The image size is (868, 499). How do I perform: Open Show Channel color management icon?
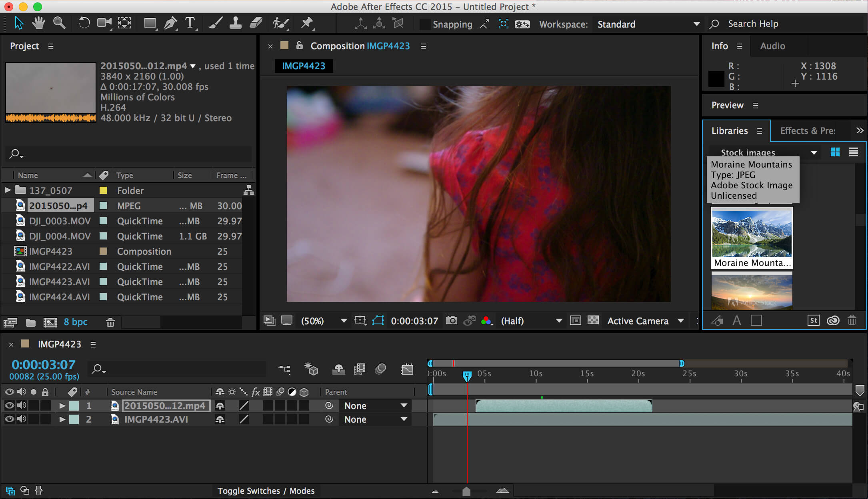pos(486,321)
